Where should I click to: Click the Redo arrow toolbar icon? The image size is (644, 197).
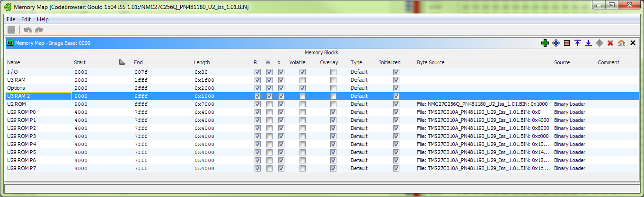[39, 30]
